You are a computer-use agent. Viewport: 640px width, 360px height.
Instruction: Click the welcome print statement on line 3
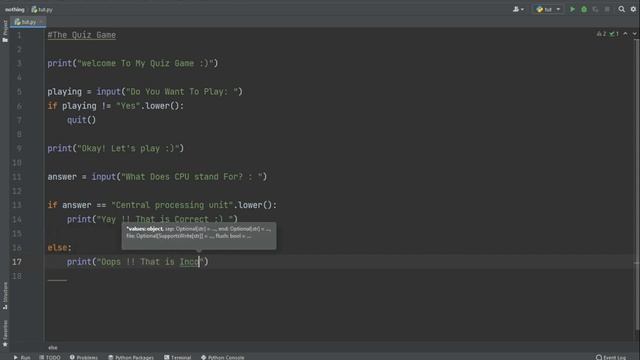[x=133, y=63]
